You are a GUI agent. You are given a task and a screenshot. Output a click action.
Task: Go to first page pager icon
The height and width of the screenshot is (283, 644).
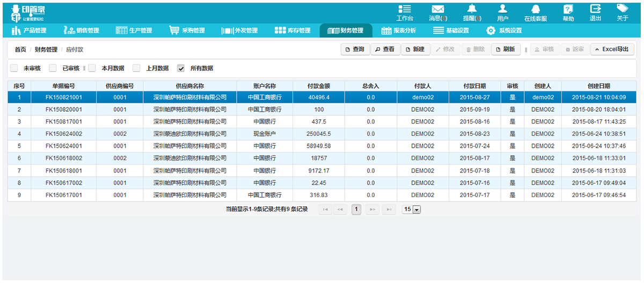[x=325, y=209]
